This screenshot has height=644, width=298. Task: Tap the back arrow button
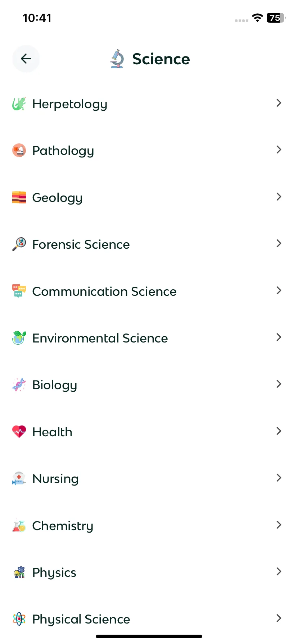click(26, 59)
